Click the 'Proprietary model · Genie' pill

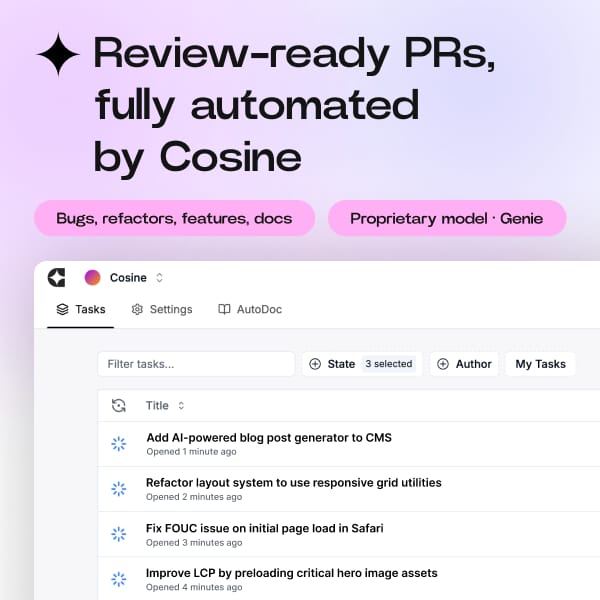447,218
